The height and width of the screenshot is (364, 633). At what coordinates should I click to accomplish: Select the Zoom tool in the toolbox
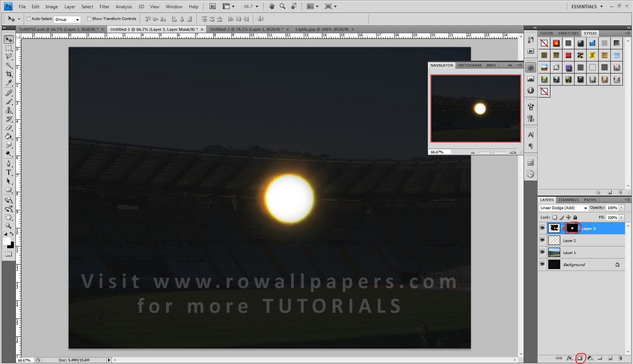pyautogui.click(x=8, y=226)
